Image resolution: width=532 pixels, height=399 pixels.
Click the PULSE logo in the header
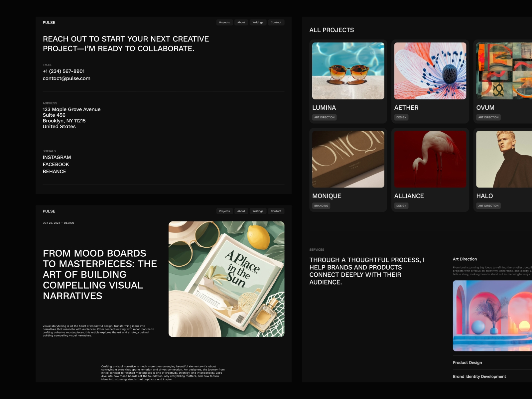click(x=49, y=22)
